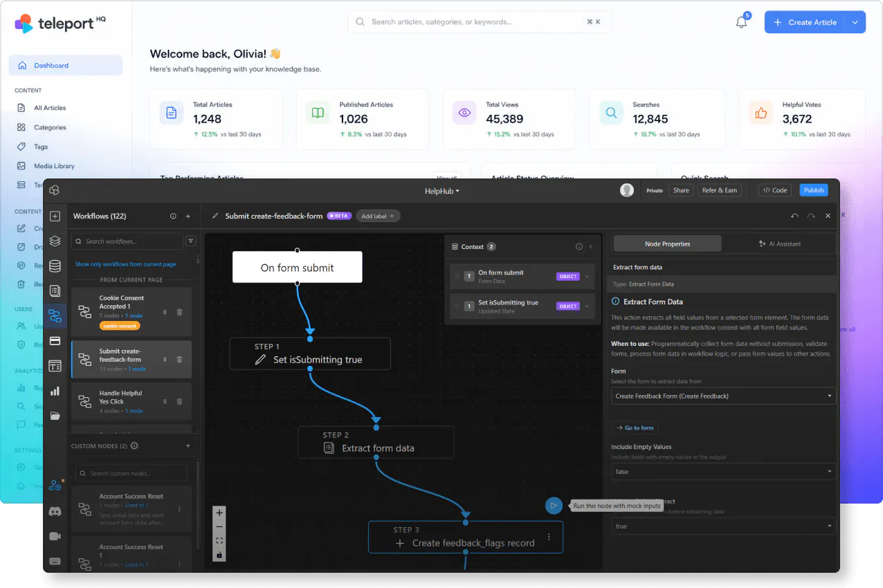
Task: Open the Database icon in editor sidebar
Action: point(55,266)
